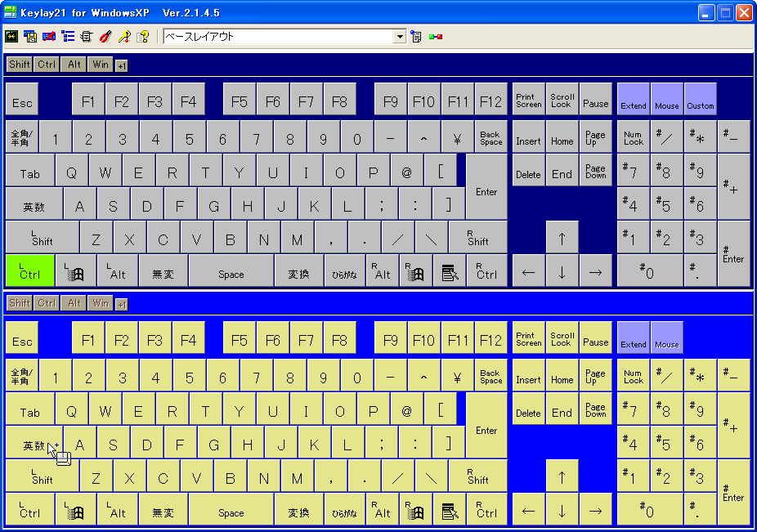Click right arrow key in upper keyboard

click(595, 270)
